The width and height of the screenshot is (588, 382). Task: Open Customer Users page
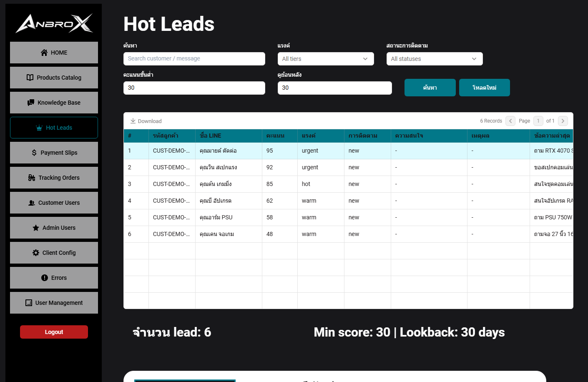[54, 203]
